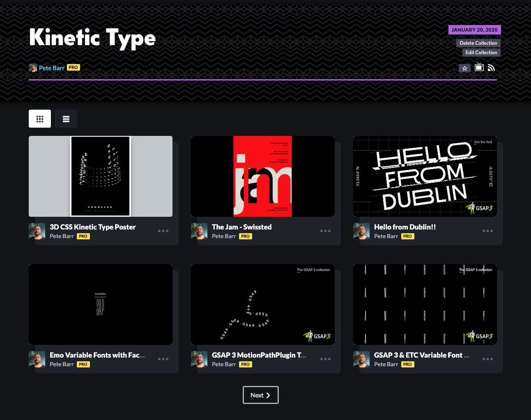Open the 3D CSS Kinetic Type Poster thumbnail
The width and height of the screenshot is (531, 420).
point(100,176)
